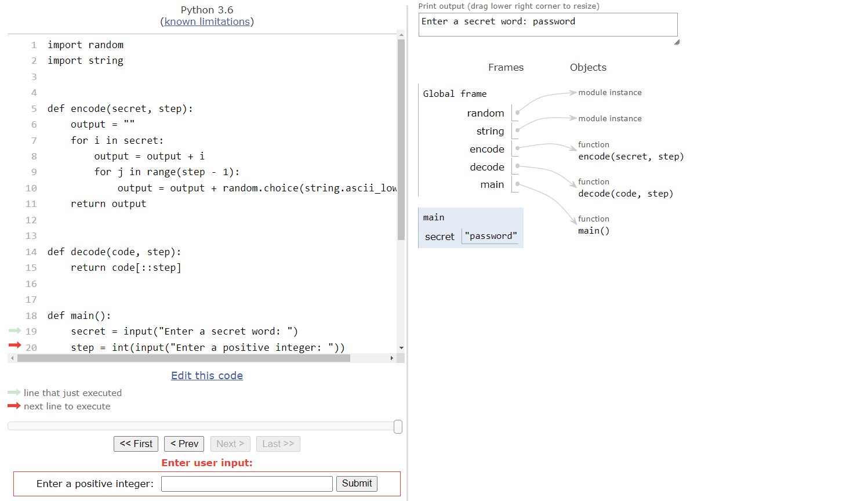This screenshot has width=868, height=501.
Task: Click code line 'def decode(code, step):'
Action: (114, 252)
